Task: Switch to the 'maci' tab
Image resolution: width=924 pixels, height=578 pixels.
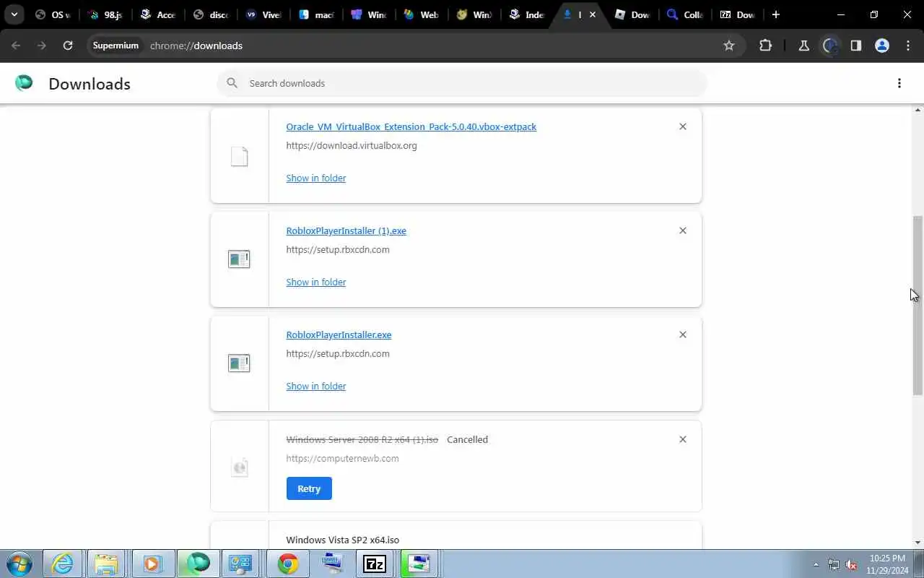Action: coord(315,14)
